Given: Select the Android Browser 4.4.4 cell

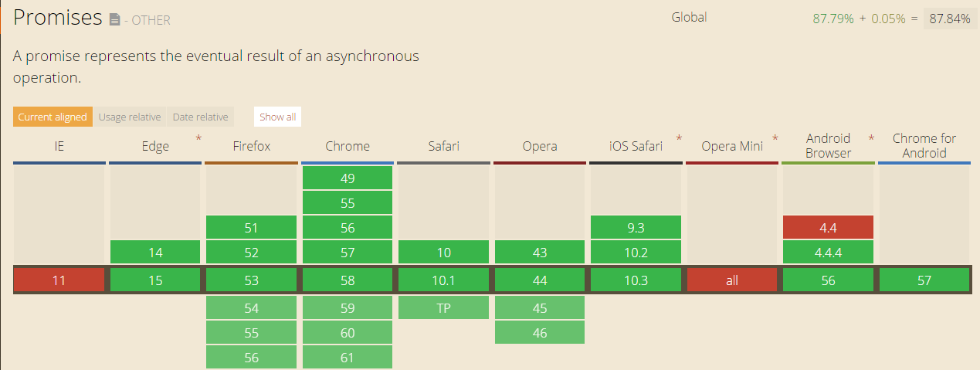Looking at the screenshot, I should [x=828, y=252].
